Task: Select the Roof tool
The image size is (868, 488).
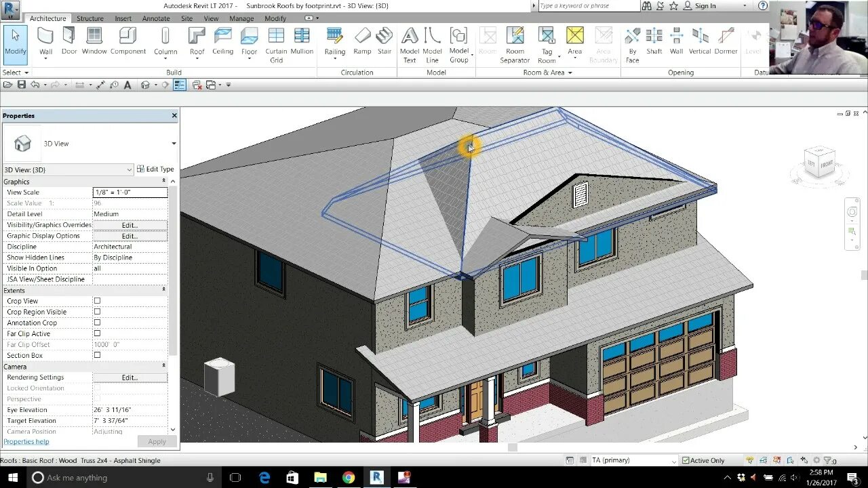Action: 197,42
